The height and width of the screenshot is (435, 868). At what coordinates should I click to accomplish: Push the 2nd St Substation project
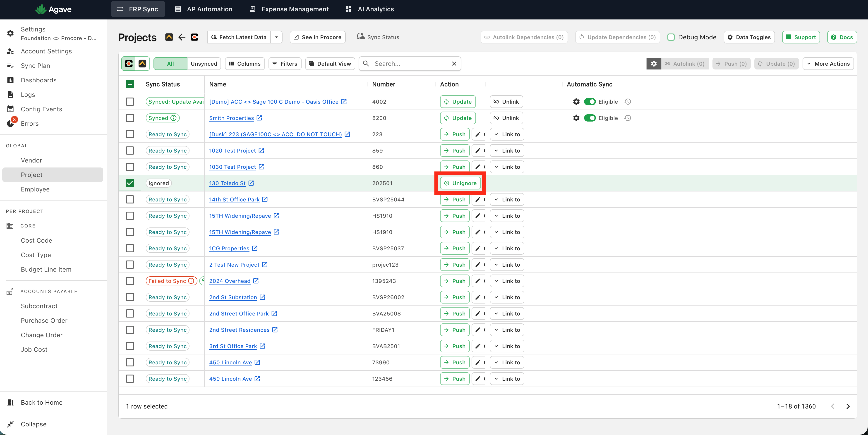click(455, 297)
